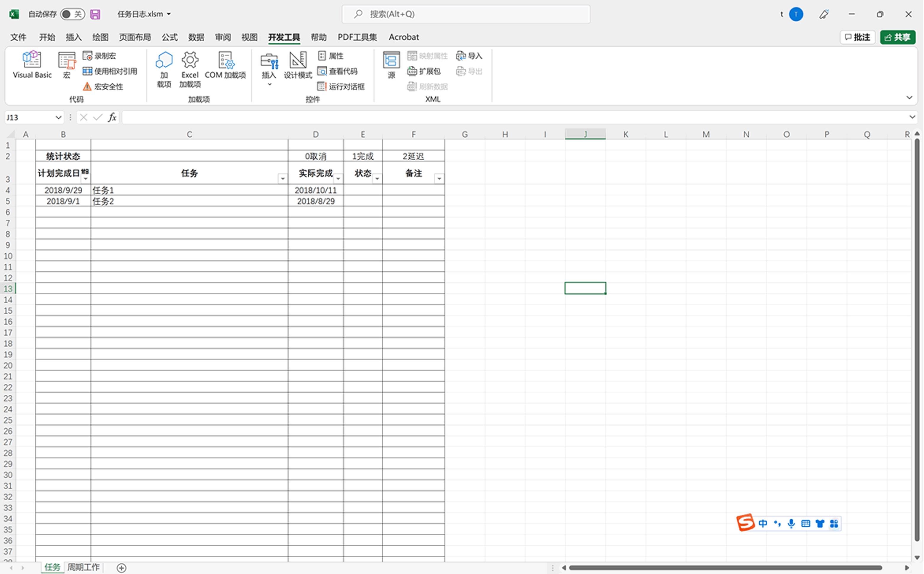Click the 共享 share button
This screenshot has width=924, height=574.
click(897, 37)
